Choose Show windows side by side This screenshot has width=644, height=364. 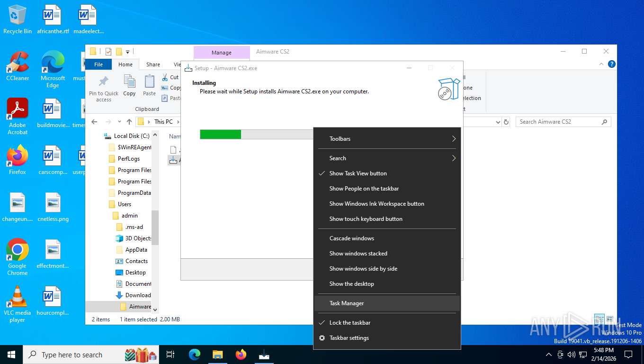click(x=387, y=269)
